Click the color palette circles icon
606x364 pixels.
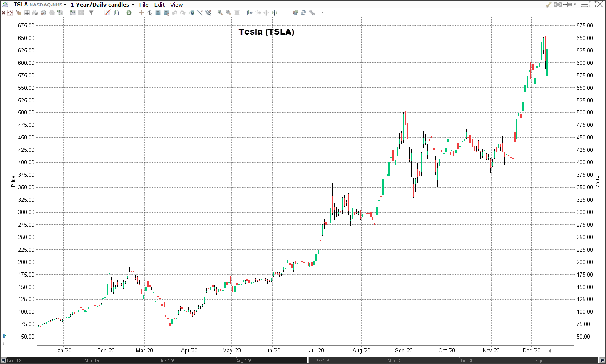pyautogui.click(x=295, y=13)
